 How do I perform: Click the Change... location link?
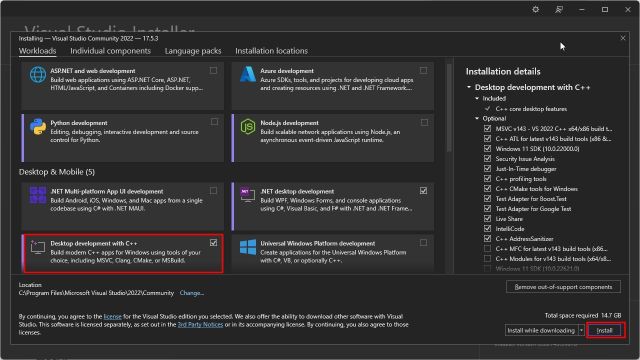191,293
